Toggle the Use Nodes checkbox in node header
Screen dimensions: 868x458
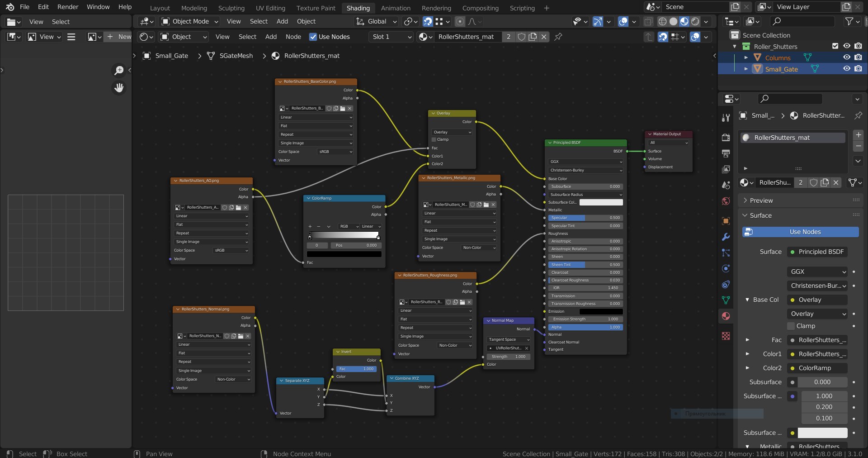tap(313, 37)
